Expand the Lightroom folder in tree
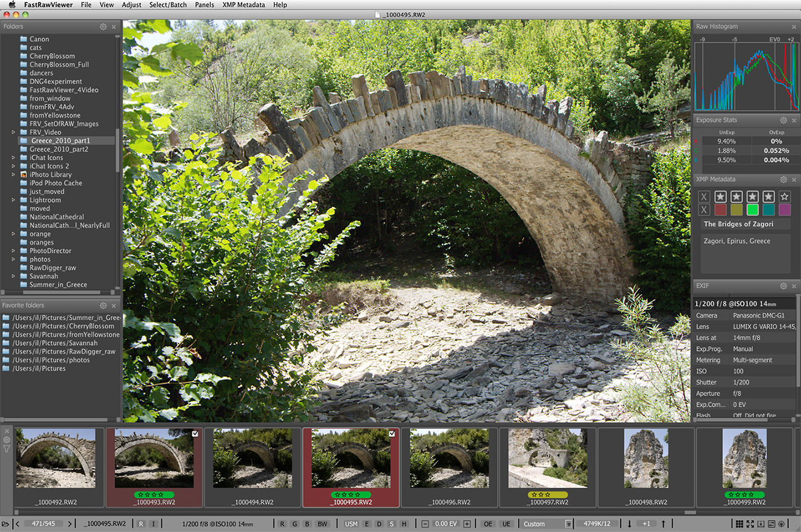 [x=14, y=200]
